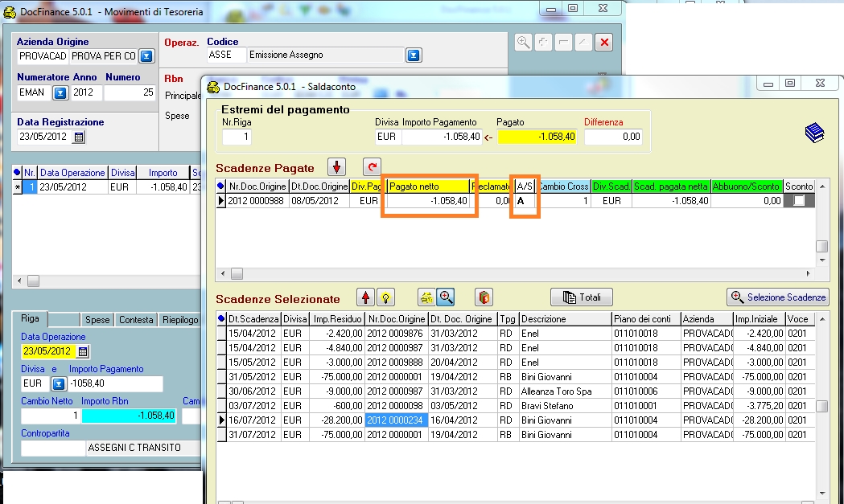This screenshot has height=504, width=844.
Task: Click the red refresh arrow icon
Action: [x=371, y=166]
